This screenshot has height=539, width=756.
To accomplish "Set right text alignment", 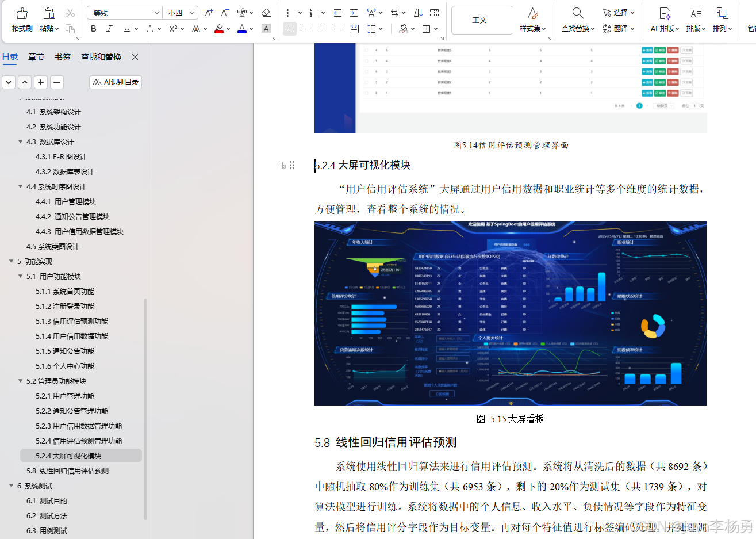I will (321, 29).
